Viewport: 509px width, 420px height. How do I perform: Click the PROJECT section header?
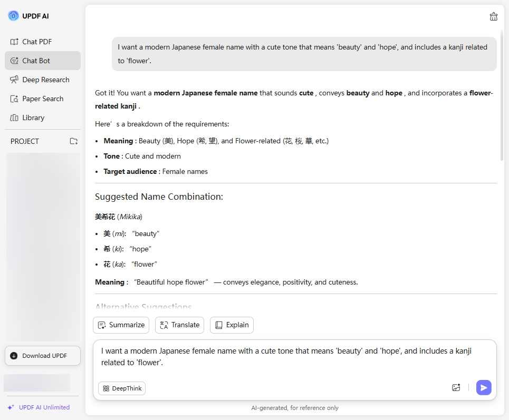click(25, 141)
